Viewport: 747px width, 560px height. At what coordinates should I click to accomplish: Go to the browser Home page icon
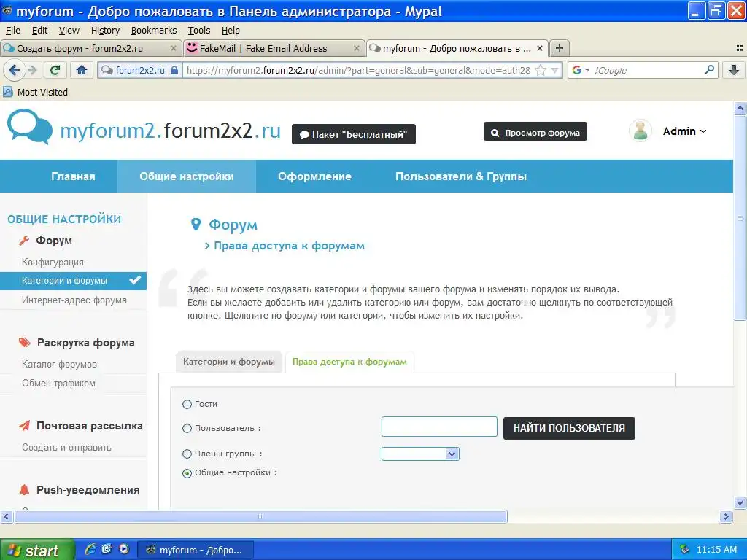[82, 71]
